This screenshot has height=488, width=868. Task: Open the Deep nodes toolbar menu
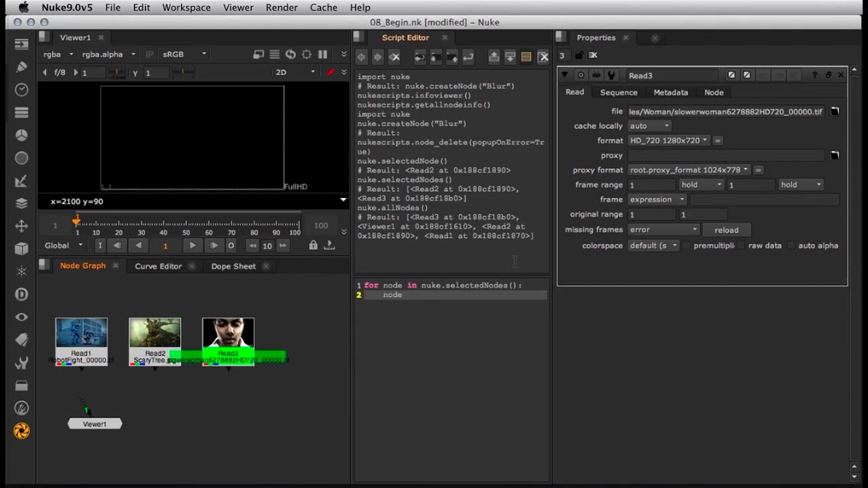tap(21, 295)
